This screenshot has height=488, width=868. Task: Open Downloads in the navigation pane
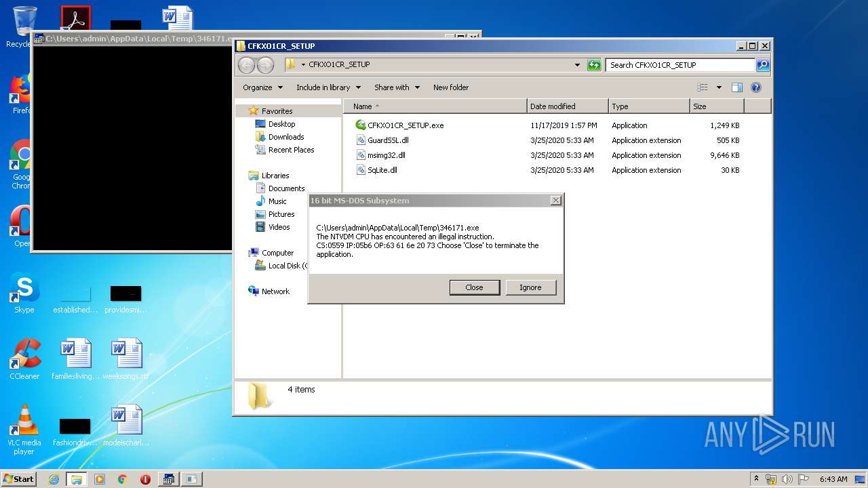(285, 137)
